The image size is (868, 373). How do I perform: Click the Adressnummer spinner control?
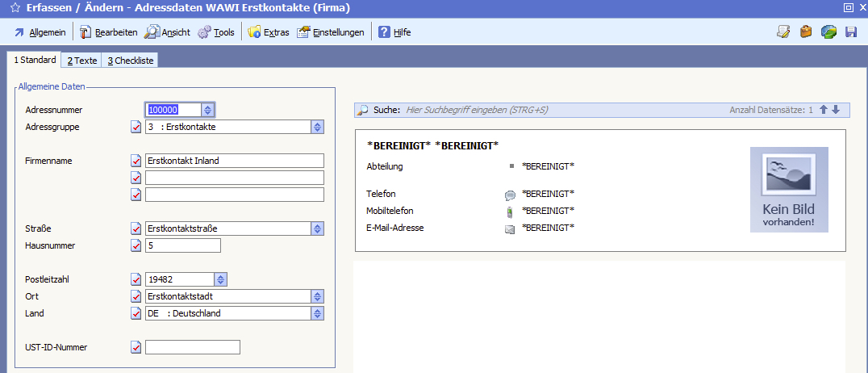(208, 110)
